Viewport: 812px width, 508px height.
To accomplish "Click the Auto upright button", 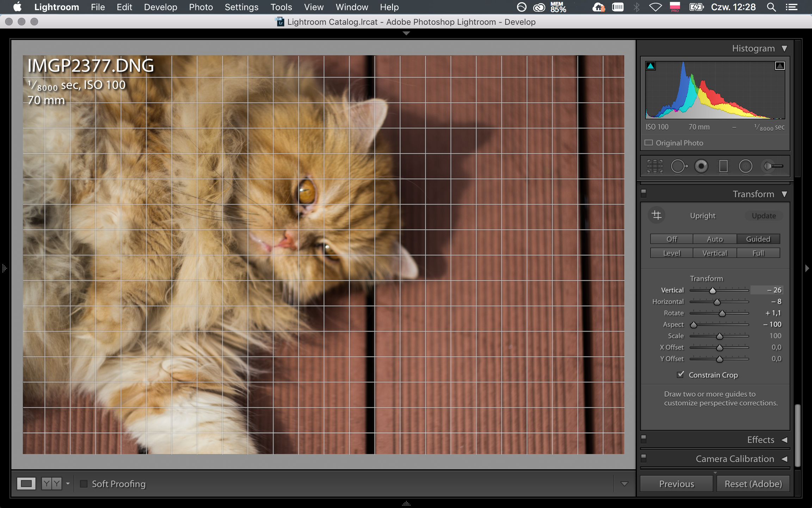I will [714, 239].
